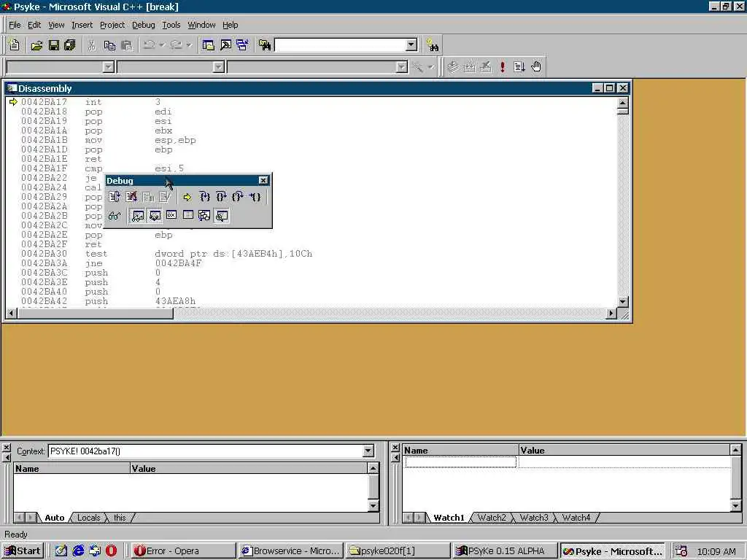The width and height of the screenshot is (747, 560).
Task: Expand the Find combo box dropdown arrow
Action: coord(411,45)
